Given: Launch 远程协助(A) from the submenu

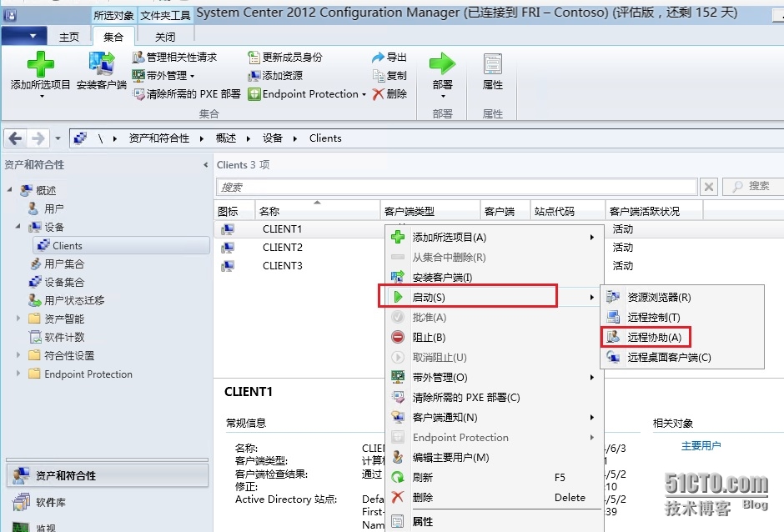Looking at the screenshot, I should (682, 337).
